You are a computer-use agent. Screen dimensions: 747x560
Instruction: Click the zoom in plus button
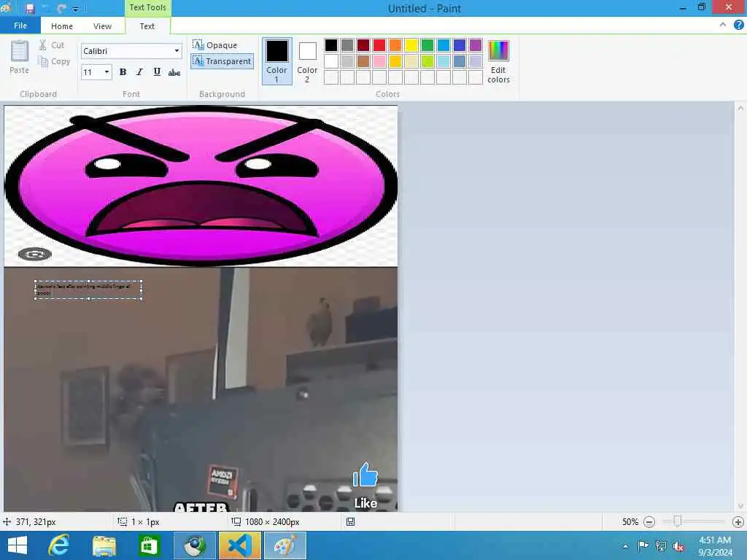point(738,522)
